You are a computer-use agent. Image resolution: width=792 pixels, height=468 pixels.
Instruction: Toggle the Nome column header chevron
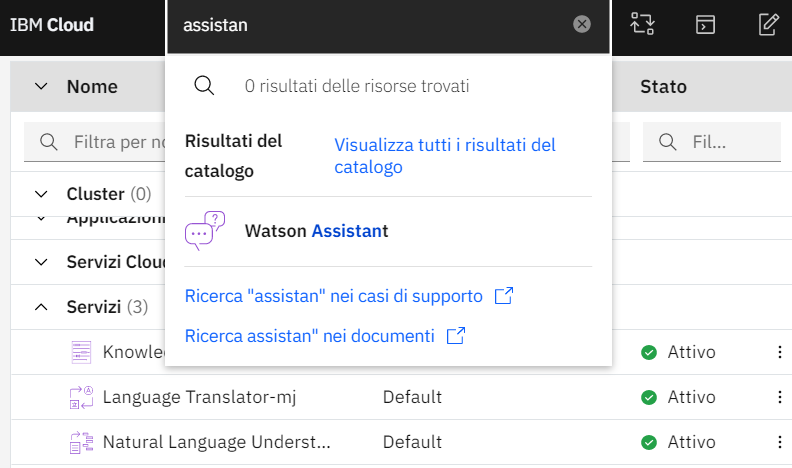41,87
